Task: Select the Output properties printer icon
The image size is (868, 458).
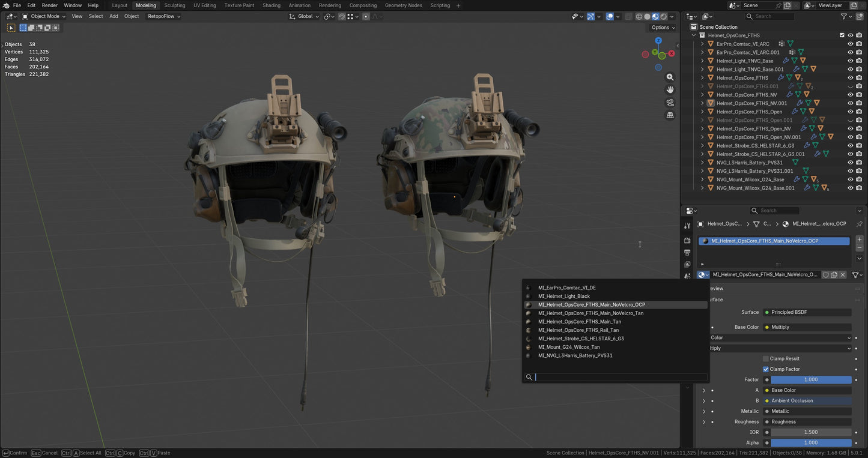Action: tap(687, 252)
